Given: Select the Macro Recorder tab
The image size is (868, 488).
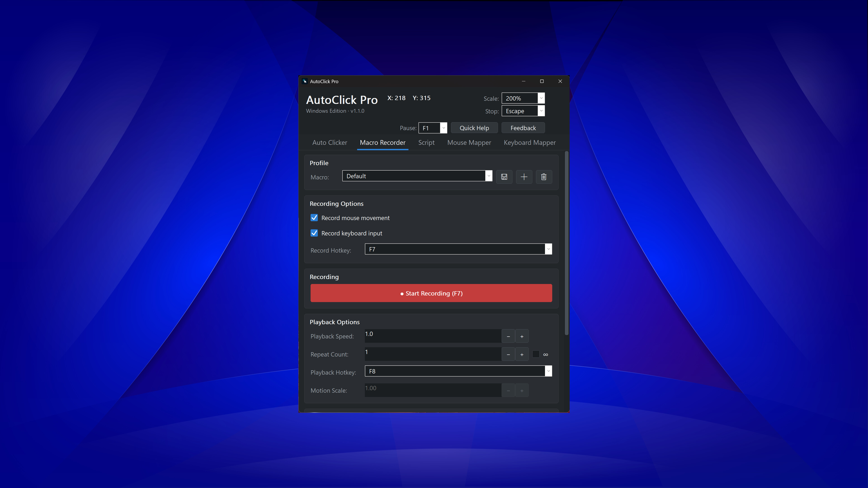Looking at the screenshot, I should (x=382, y=143).
